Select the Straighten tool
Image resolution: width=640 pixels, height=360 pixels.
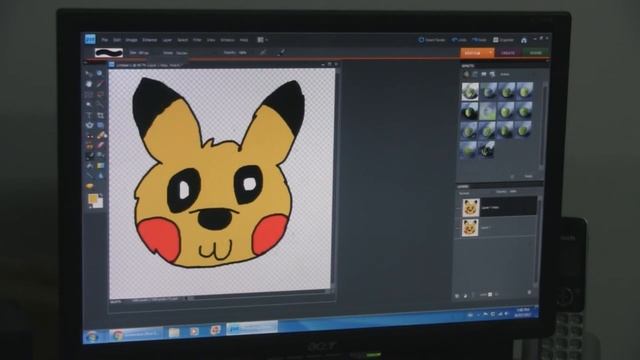coord(100,125)
